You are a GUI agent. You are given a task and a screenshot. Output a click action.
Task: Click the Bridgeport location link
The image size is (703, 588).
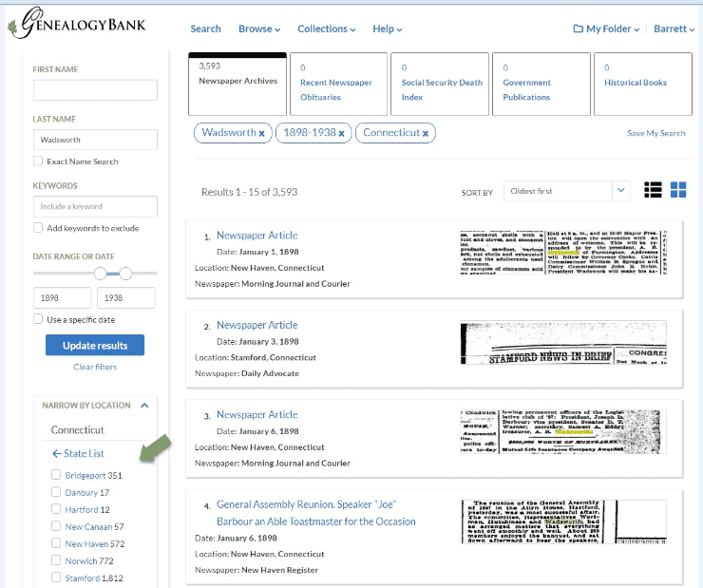click(x=85, y=475)
